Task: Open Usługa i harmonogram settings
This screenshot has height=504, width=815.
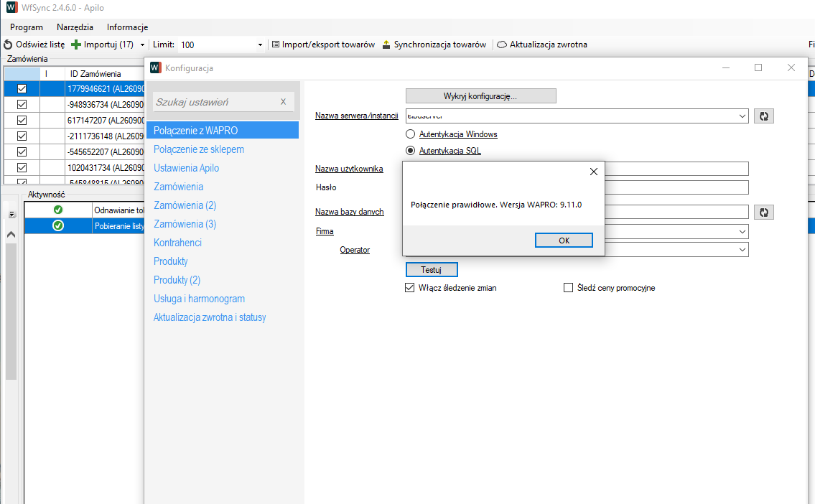Action: [199, 299]
